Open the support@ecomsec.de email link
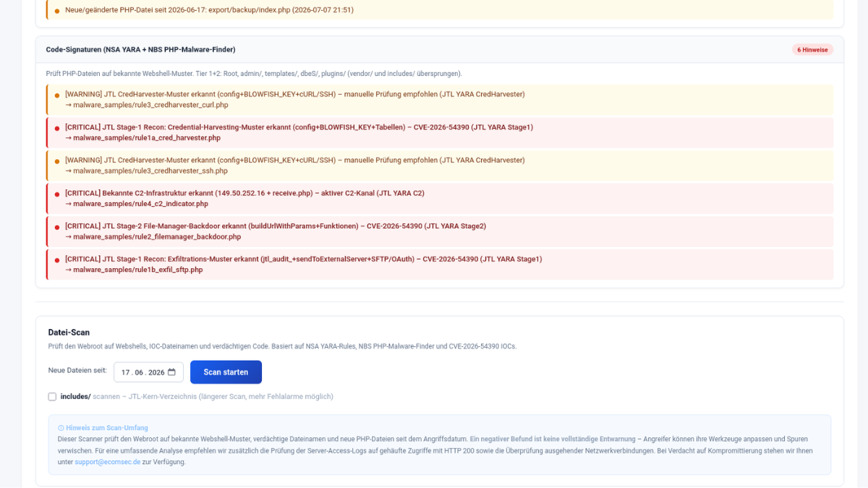The height and width of the screenshot is (488, 868). (x=108, y=462)
